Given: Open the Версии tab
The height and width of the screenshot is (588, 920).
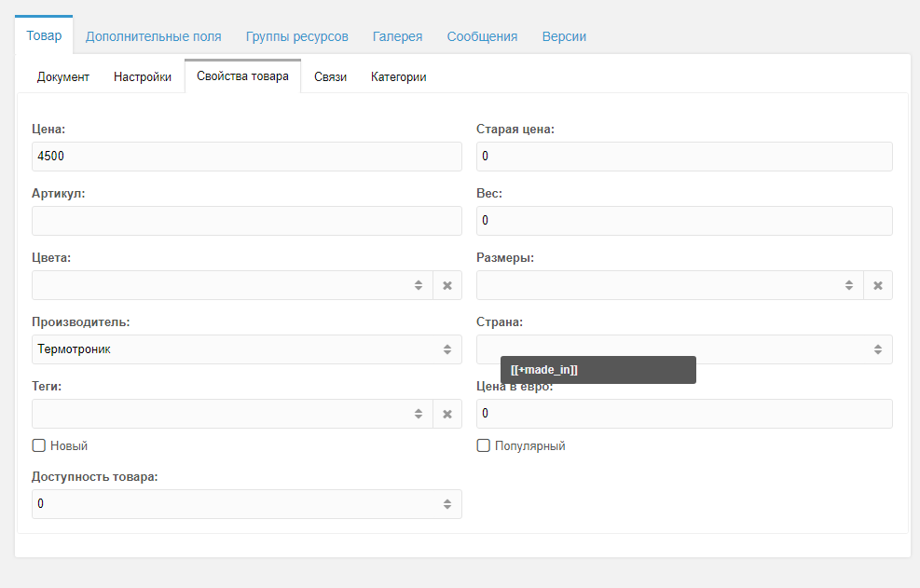Looking at the screenshot, I should pos(564,36).
